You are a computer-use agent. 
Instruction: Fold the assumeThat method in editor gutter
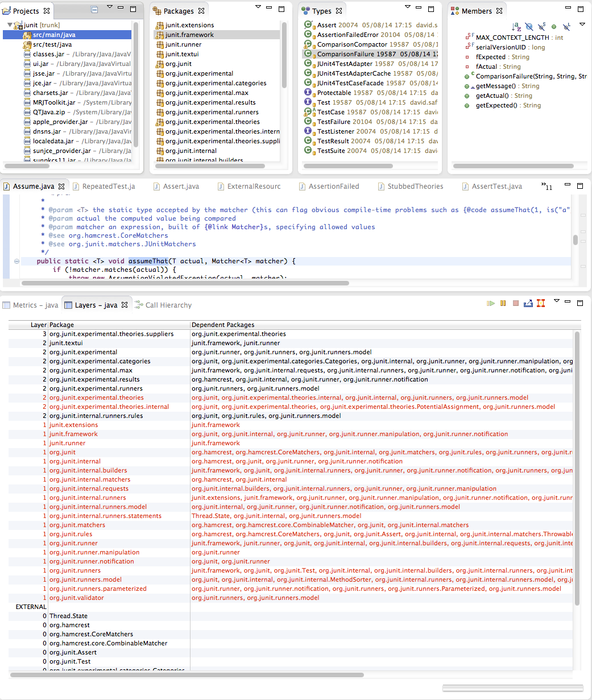(16, 262)
